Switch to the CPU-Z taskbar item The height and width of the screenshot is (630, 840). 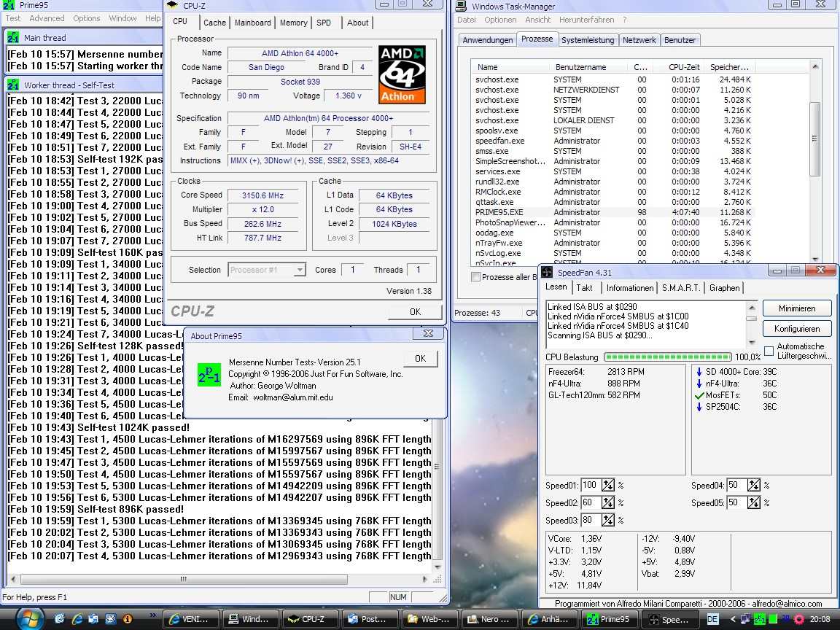click(x=310, y=619)
